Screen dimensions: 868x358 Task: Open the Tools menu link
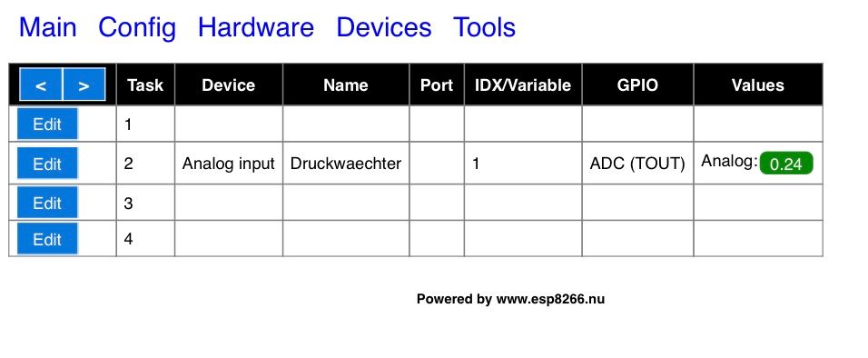tap(484, 27)
